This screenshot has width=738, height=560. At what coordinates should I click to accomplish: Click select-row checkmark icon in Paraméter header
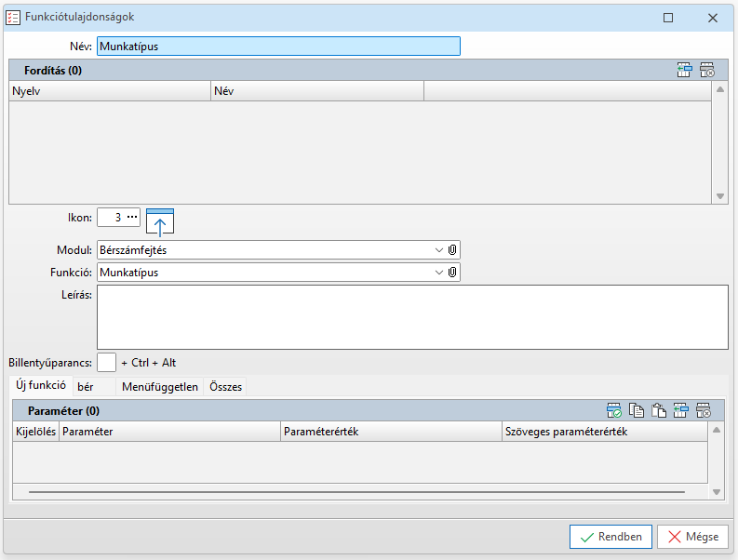(x=613, y=410)
